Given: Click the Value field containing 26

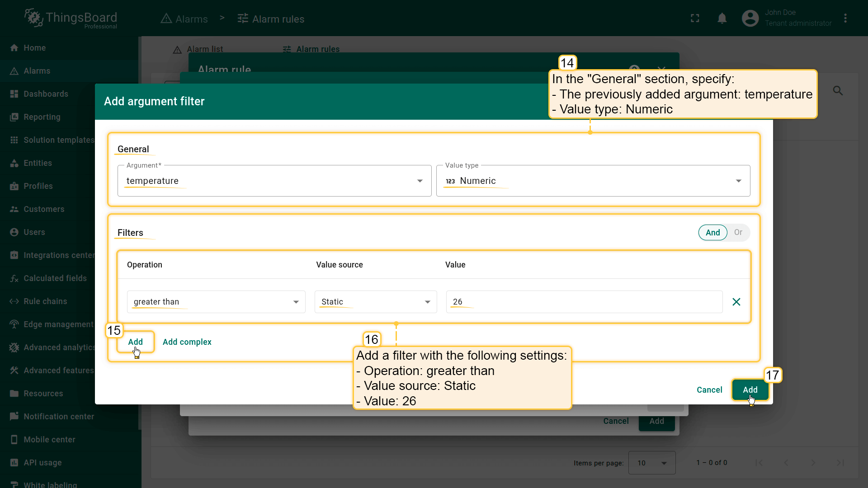Looking at the screenshot, I should coord(583,302).
